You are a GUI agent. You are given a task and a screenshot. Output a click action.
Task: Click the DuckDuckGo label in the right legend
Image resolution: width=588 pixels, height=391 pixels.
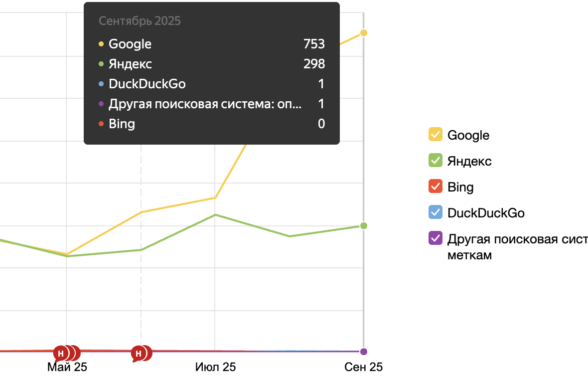[486, 213]
